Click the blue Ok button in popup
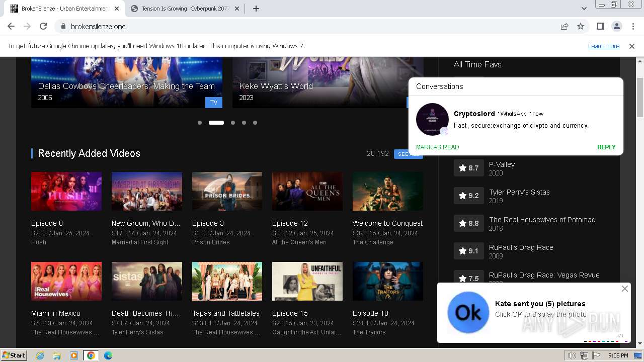Image resolution: width=644 pixels, height=362 pixels. click(468, 313)
